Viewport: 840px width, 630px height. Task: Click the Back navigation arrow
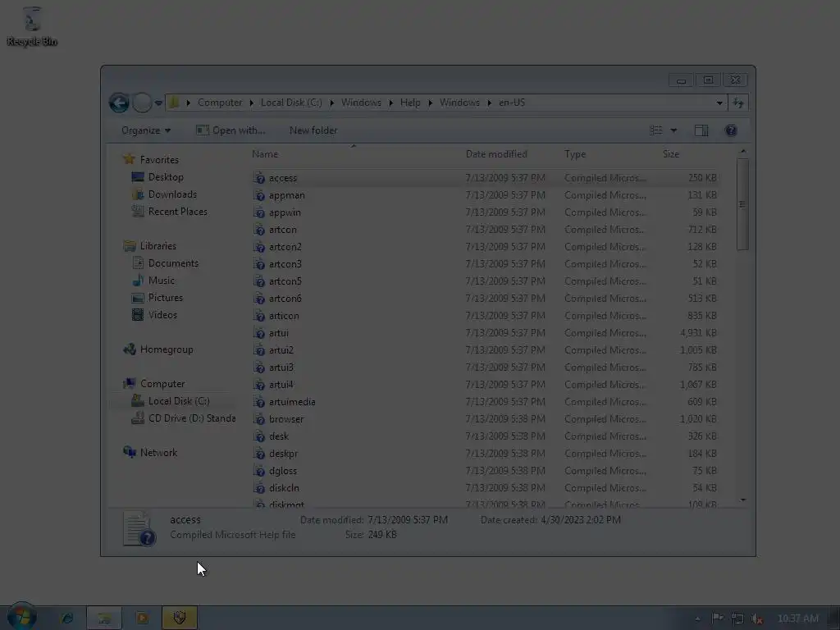coord(119,103)
